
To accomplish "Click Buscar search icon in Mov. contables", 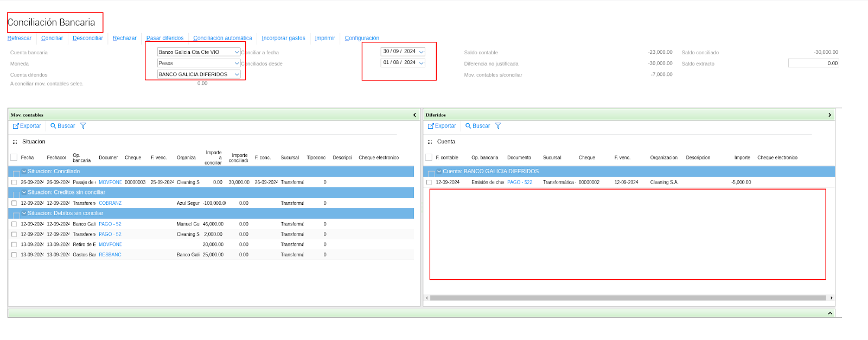I will pos(53,126).
